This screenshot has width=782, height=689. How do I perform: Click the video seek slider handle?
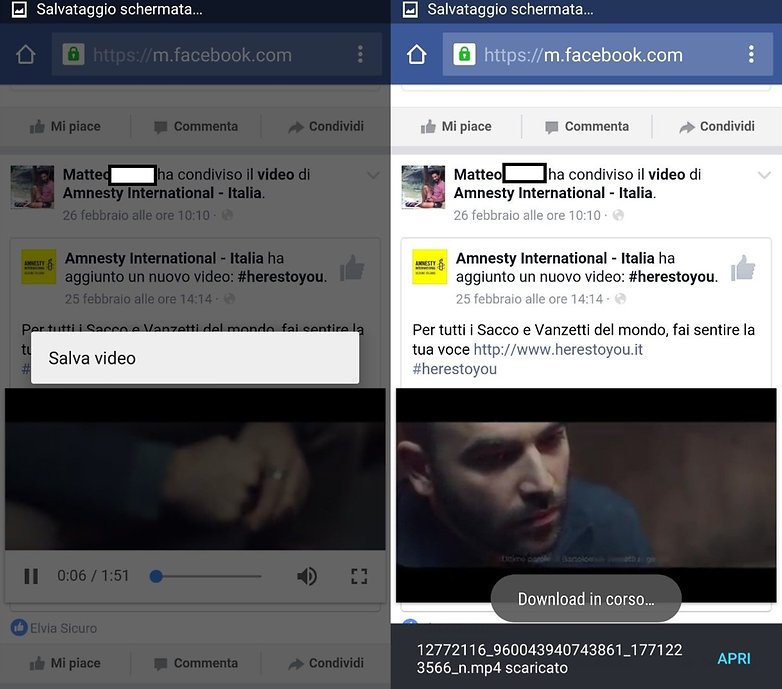click(x=156, y=576)
